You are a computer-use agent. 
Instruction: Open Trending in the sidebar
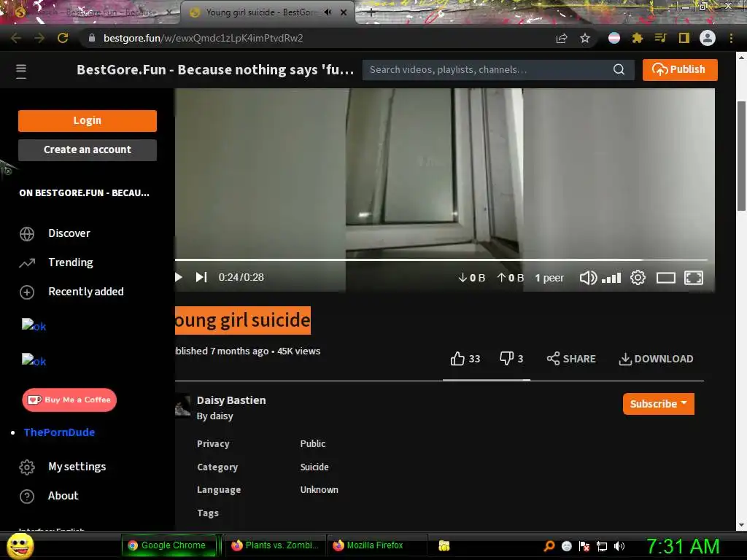[x=71, y=262]
